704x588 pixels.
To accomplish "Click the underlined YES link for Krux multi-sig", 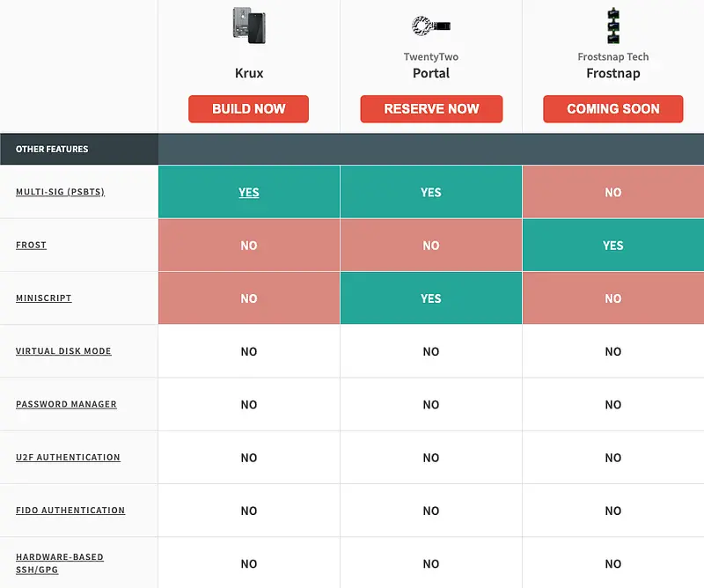I will (249, 193).
